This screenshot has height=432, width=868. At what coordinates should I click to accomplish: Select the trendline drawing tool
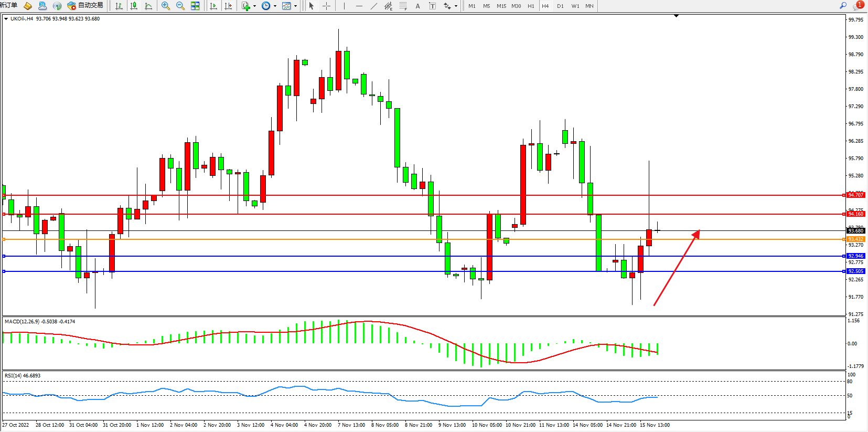point(373,6)
